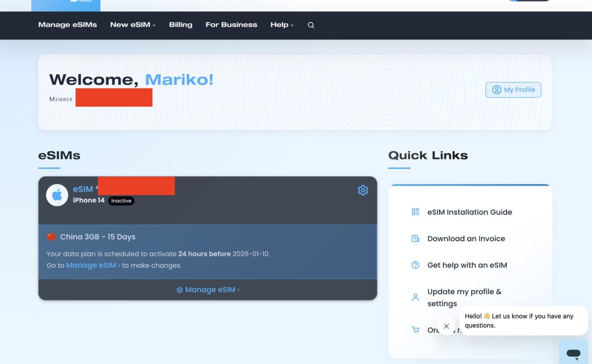Screen dimensions: 592x364
Task: Click the Inactive status badge
Action: [121, 201]
